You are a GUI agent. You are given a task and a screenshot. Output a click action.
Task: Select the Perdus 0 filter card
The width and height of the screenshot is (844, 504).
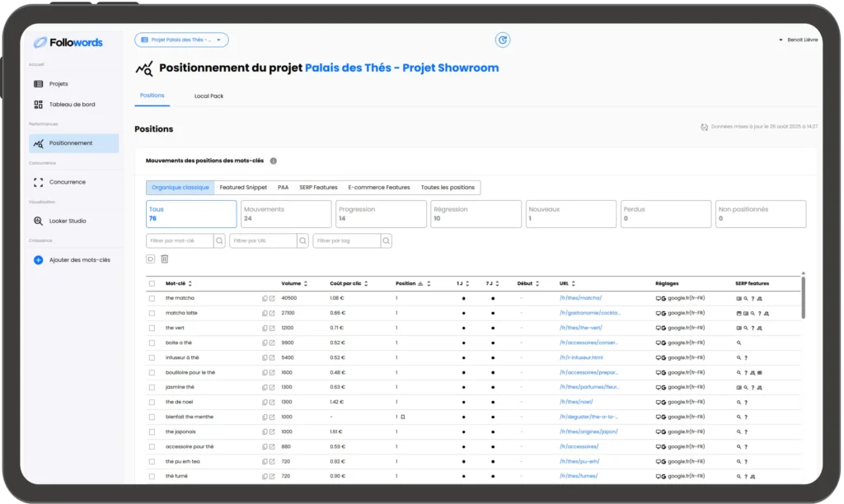coord(666,214)
